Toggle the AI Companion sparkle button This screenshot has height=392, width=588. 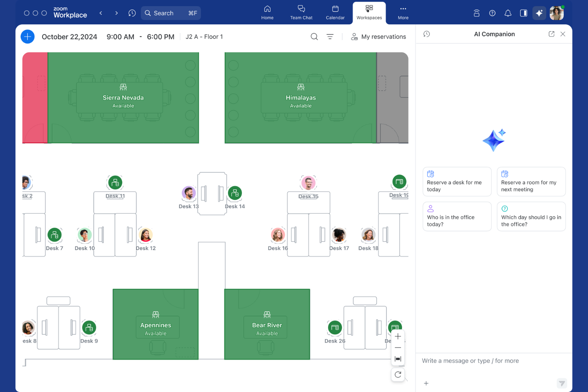(x=539, y=13)
